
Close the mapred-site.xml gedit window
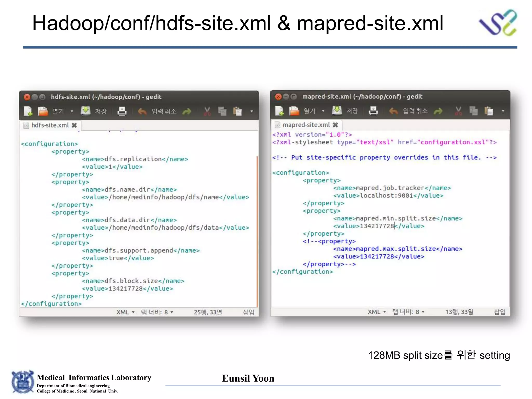pos(278,97)
